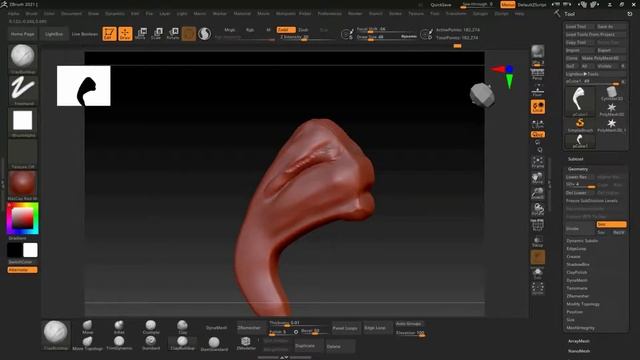
Task: Open the Alpha menu
Action: click(x=13, y=13)
